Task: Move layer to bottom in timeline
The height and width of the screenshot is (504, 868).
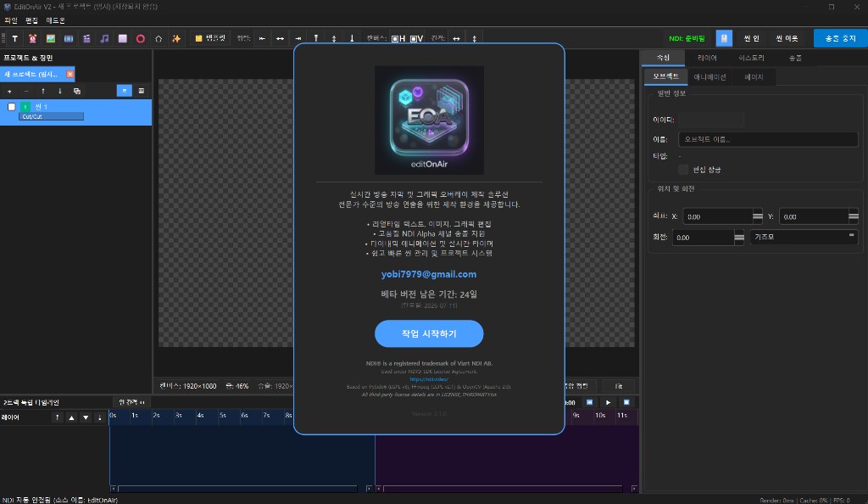Action: pyautogui.click(x=100, y=417)
